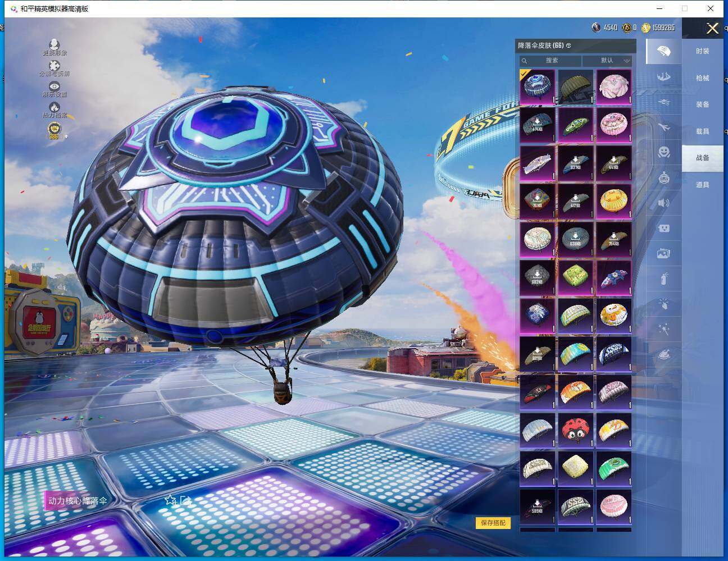Open the 更换形象 (change appearance) icon

[54, 44]
